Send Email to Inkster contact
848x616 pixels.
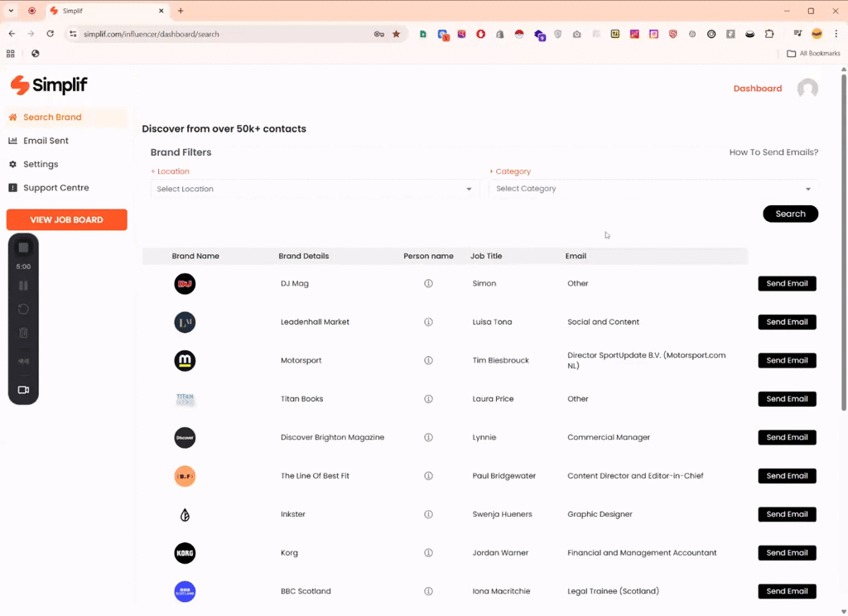pos(787,514)
